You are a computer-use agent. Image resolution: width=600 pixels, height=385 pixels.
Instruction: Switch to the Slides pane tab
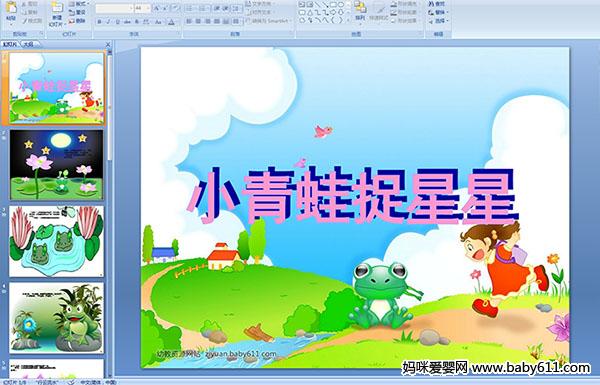point(10,44)
